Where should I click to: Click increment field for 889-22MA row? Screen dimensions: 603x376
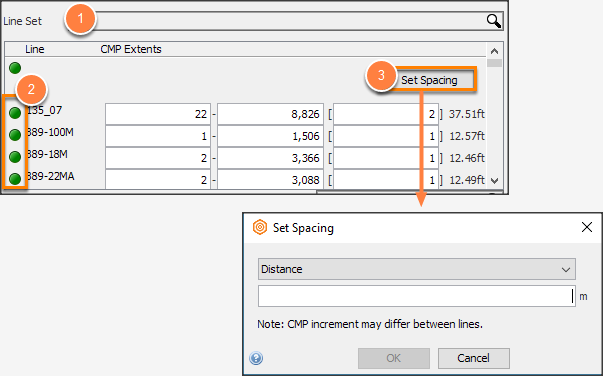click(386, 179)
